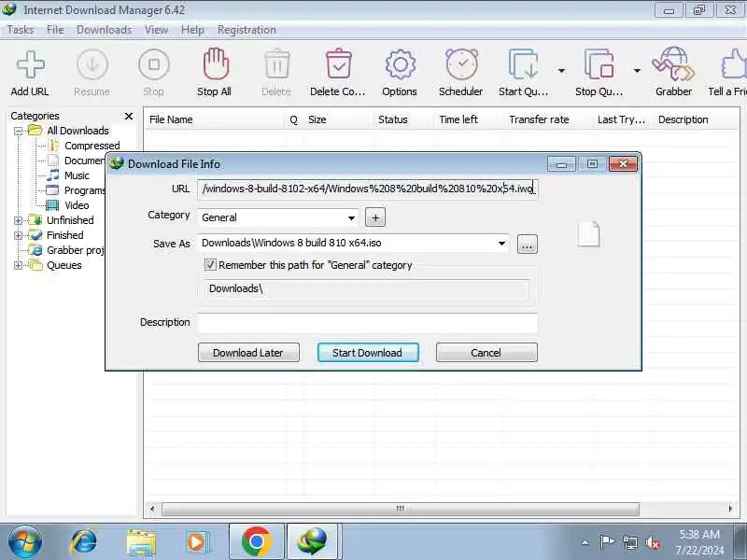The width and height of the screenshot is (747, 560).
Task: Open Internet Explorer from taskbar
Action: click(x=83, y=542)
